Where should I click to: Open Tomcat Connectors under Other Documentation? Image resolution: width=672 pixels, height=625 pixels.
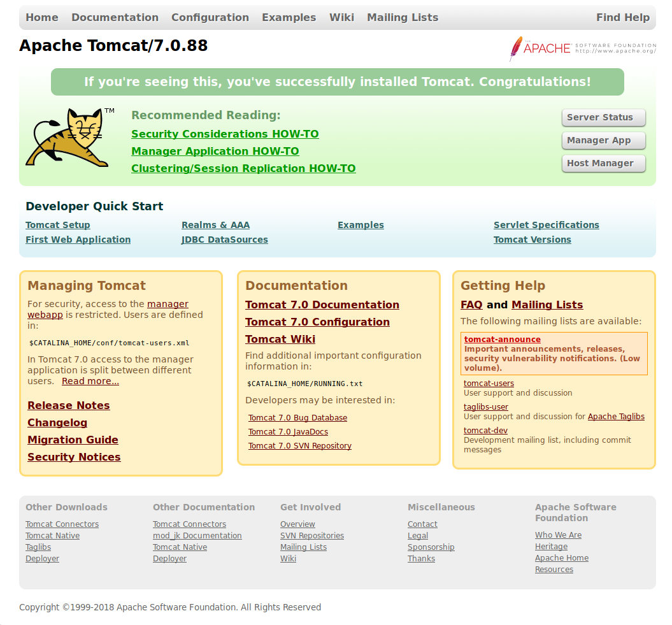pos(189,524)
